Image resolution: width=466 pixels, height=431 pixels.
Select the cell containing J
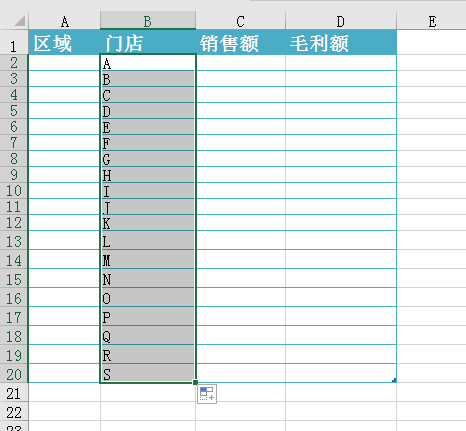click(x=148, y=207)
